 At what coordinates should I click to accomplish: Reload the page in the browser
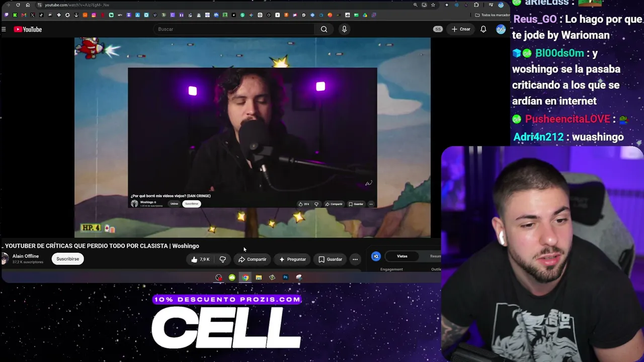point(18,5)
